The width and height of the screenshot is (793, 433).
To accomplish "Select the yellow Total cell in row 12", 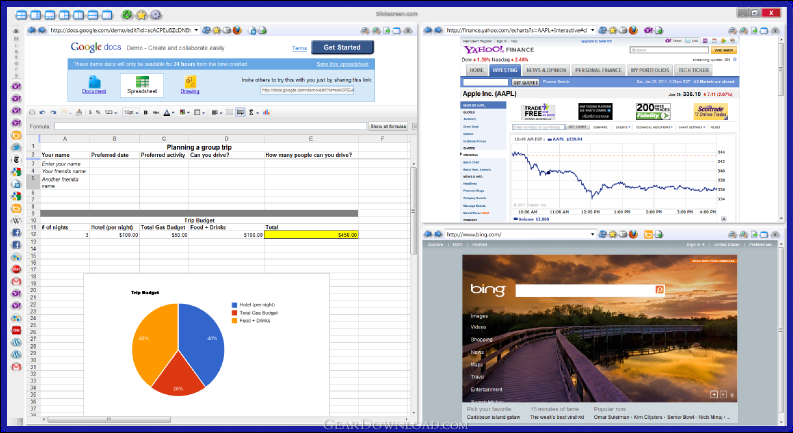I will tap(311, 235).
